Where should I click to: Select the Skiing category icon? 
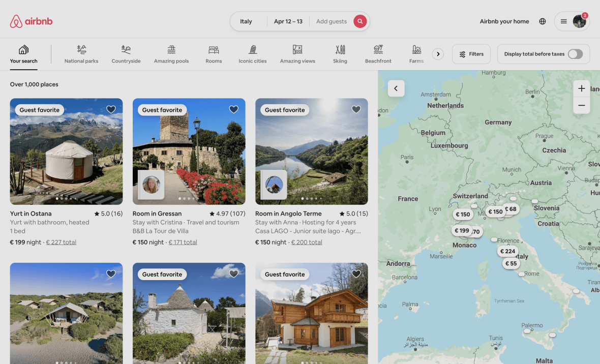click(x=340, y=49)
